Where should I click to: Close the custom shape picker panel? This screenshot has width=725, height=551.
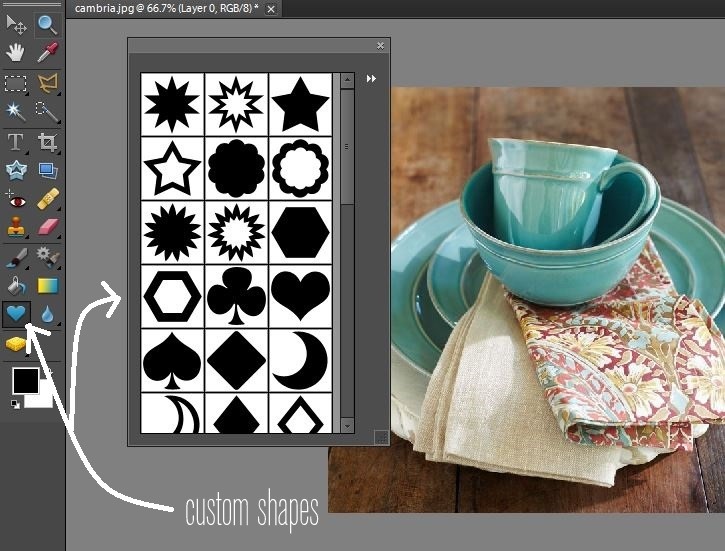point(380,46)
